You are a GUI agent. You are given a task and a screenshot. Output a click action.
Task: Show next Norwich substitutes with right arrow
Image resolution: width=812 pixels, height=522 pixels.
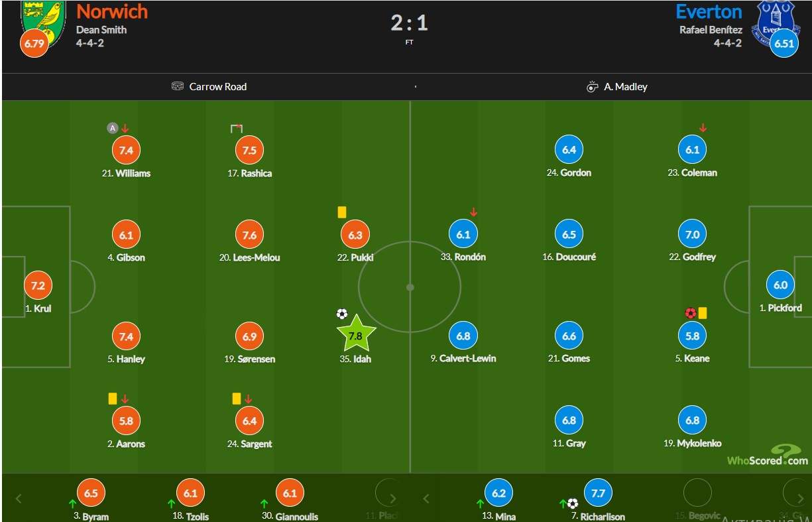(x=392, y=498)
